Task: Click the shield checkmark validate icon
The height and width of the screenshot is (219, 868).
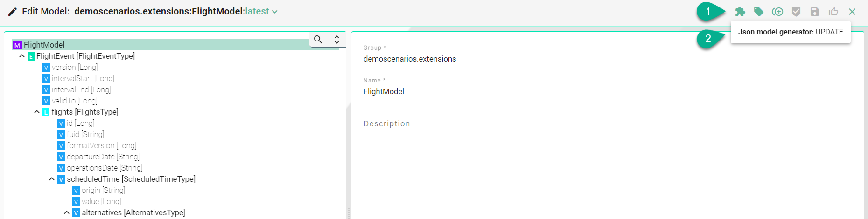Action: pos(796,12)
